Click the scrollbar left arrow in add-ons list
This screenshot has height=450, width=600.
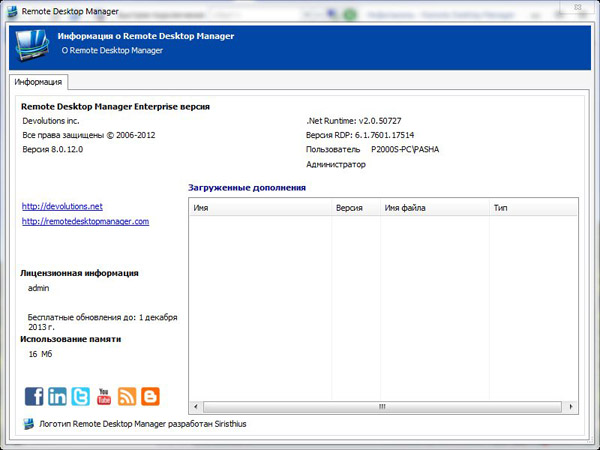[x=196, y=407]
